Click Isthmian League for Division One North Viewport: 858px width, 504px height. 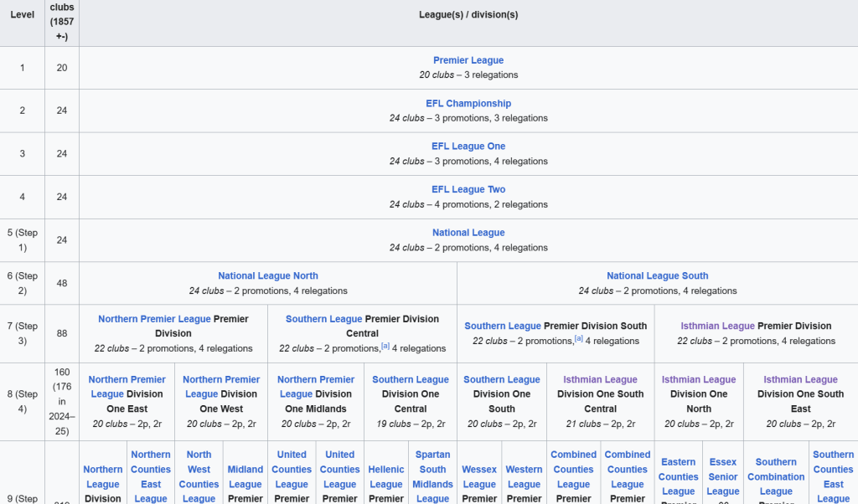699,380
